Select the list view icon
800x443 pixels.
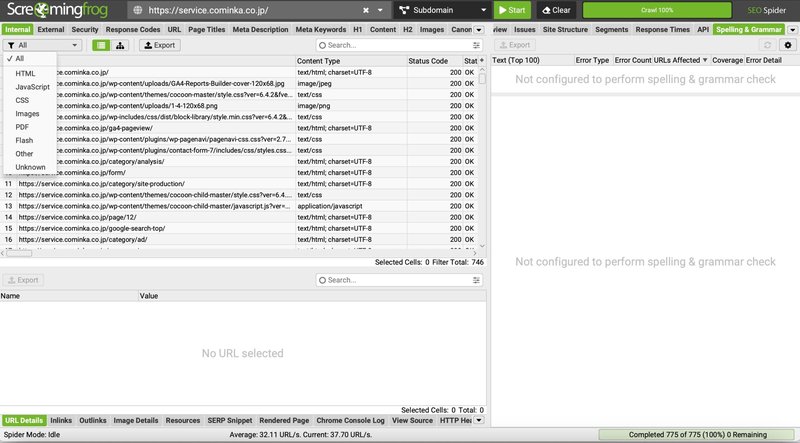pyautogui.click(x=101, y=45)
